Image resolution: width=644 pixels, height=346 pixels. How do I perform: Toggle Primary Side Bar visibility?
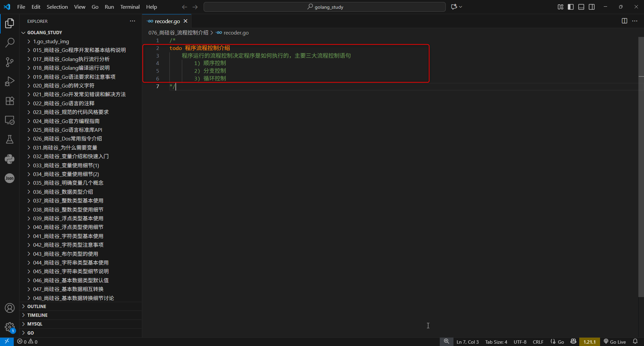571,7
